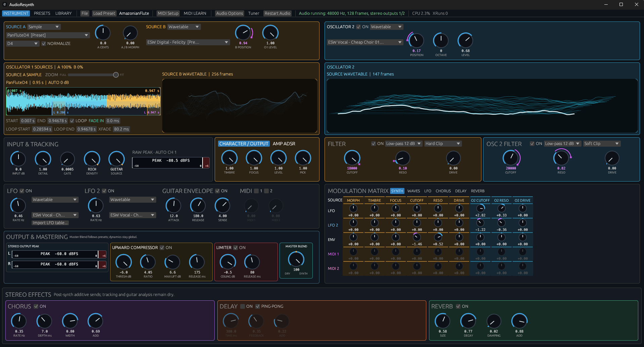Click Oscillator 2 OCTAVE knob
The width and height of the screenshot is (644, 347).
click(x=441, y=41)
